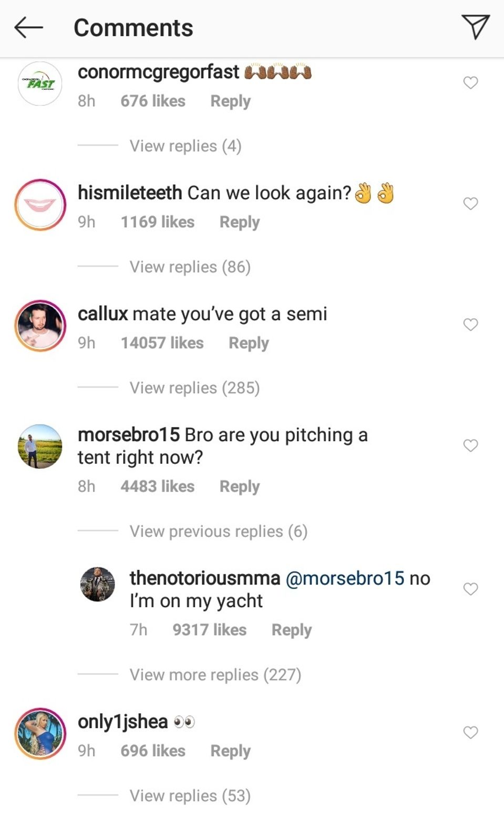Tap heart beside only1jshea's comment
This screenshot has height=825, width=504.
470,732
